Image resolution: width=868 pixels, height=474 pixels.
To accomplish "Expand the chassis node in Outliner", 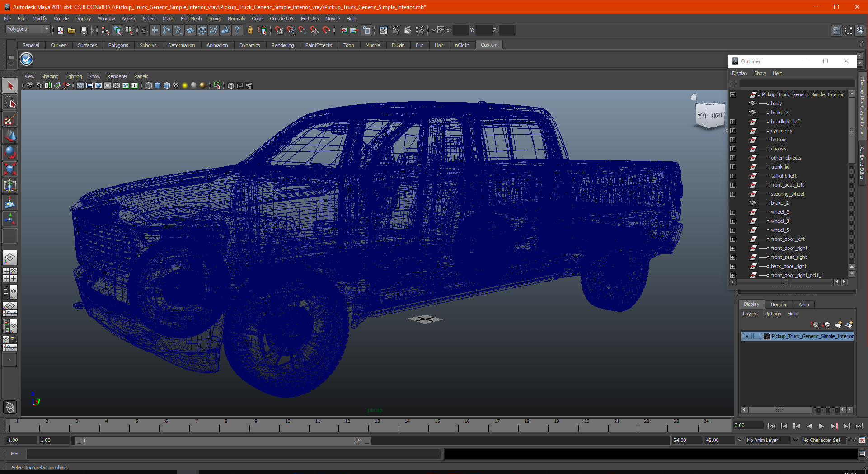I will click(732, 149).
